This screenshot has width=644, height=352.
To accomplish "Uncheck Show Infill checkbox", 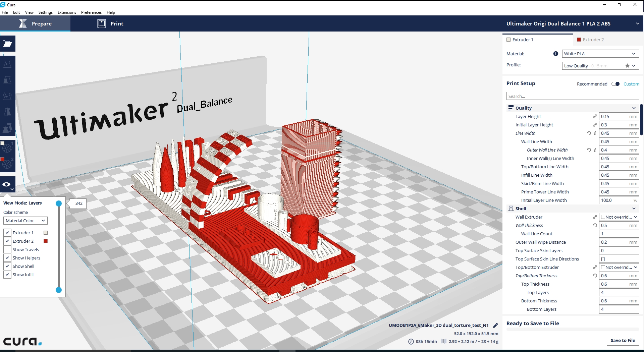I will pyautogui.click(x=7, y=275).
